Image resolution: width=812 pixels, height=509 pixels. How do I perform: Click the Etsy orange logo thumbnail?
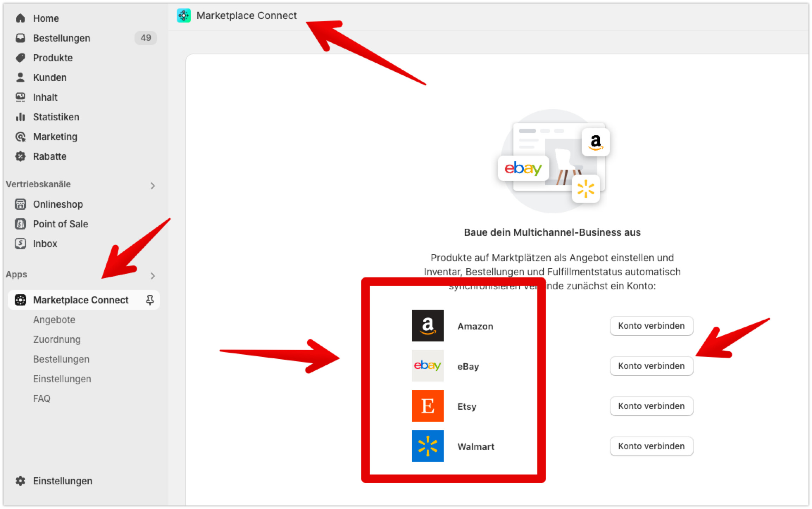tap(427, 406)
